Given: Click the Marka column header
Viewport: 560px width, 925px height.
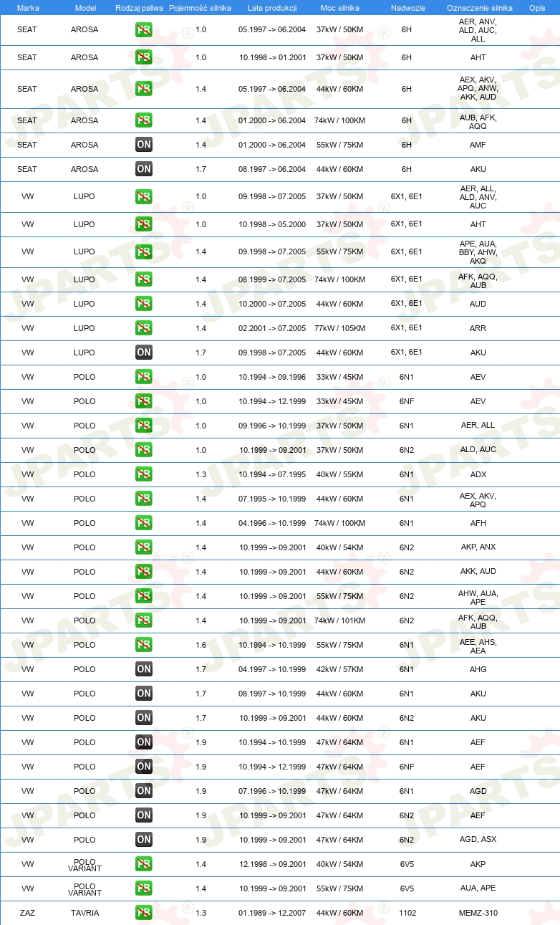Looking at the screenshot, I should point(28,7).
